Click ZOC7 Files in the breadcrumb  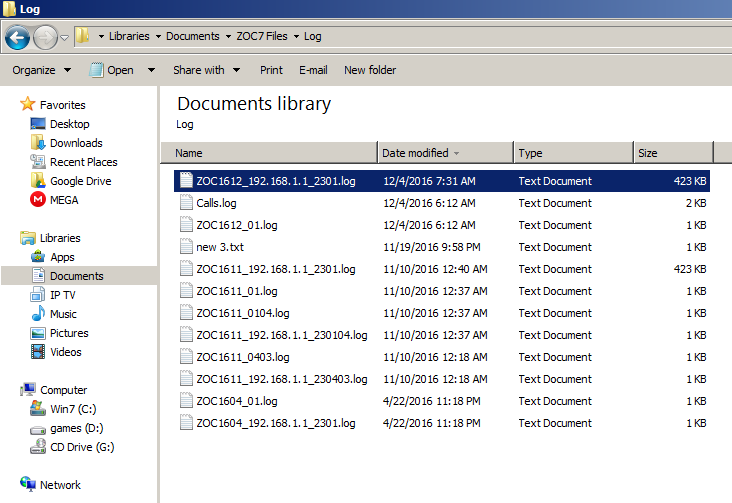tap(262, 36)
